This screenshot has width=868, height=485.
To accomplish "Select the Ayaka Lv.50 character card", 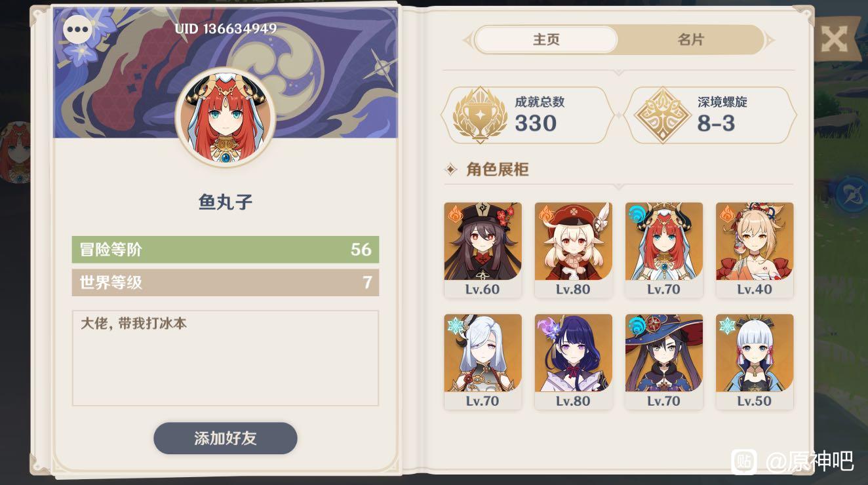I will (x=755, y=362).
